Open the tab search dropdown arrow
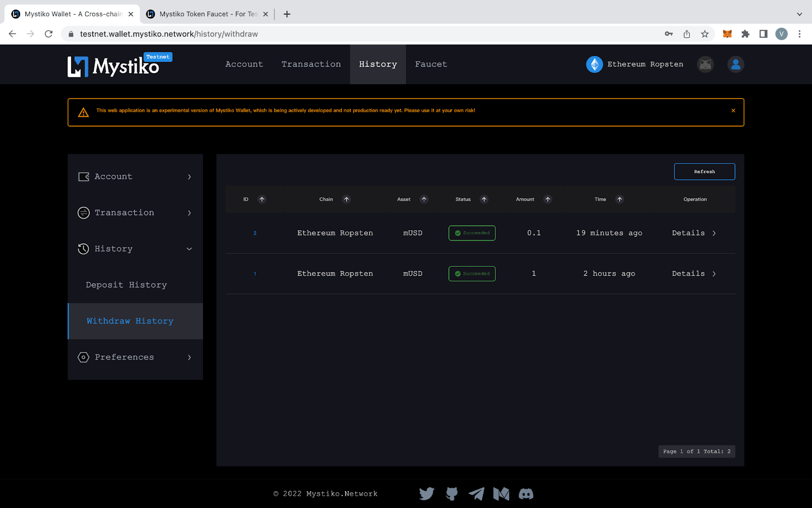Image resolution: width=812 pixels, height=508 pixels. click(x=799, y=14)
